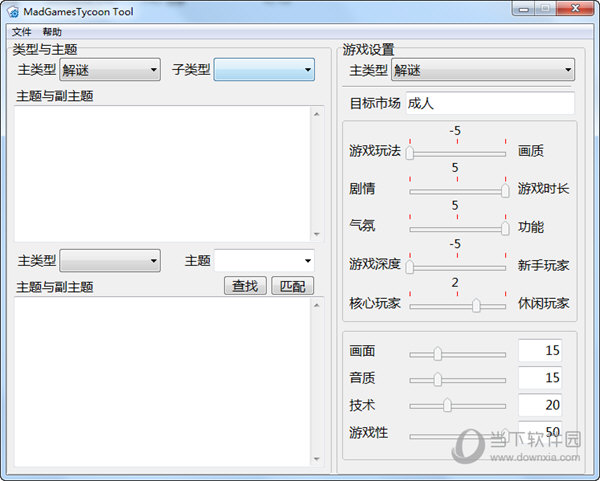Click the 查找 button

click(x=245, y=285)
